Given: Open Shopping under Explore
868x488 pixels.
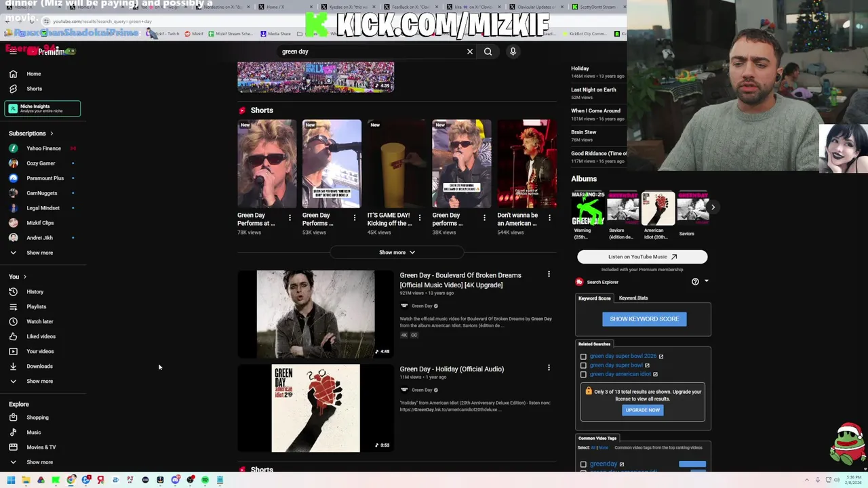Looking at the screenshot, I should 42,418.
